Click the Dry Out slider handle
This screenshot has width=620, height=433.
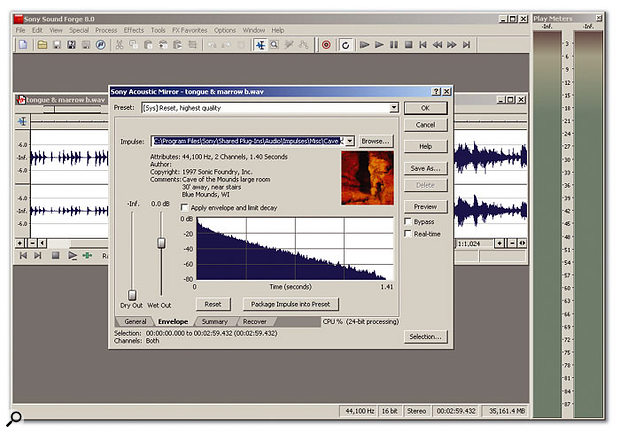tap(132, 295)
